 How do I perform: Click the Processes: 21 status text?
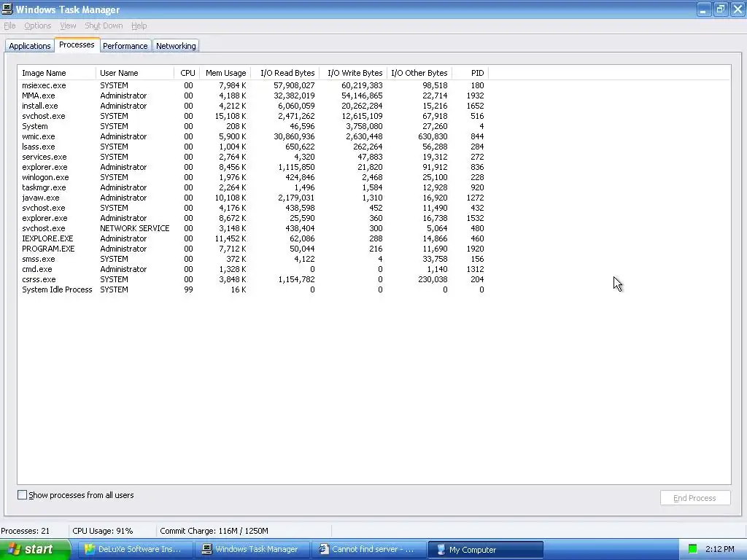pyautogui.click(x=26, y=531)
